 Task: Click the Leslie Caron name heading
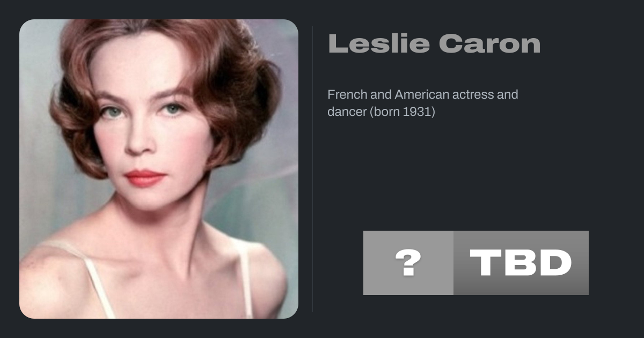tap(434, 43)
